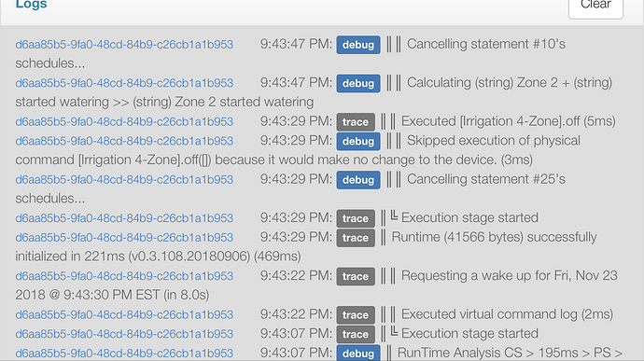Open ID link for 'Runtime (41566 bytes)' entry
Screen dimensions: 644x361
point(124,237)
